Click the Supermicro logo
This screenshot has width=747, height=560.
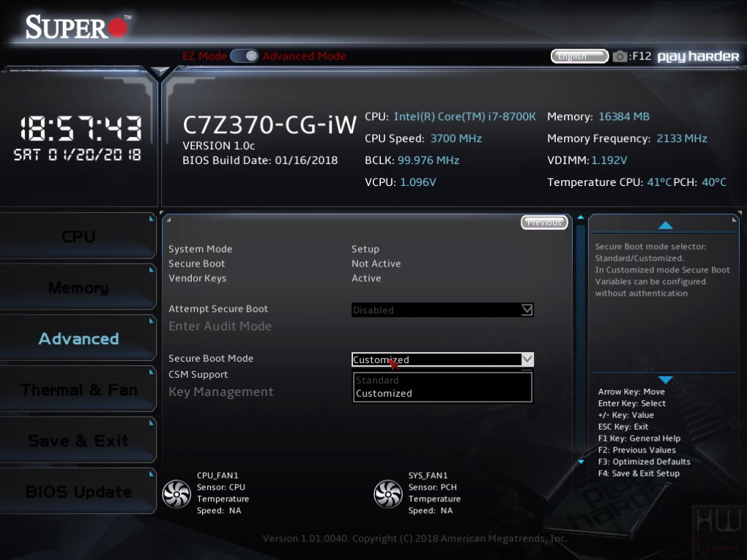(x=78, y=26)
